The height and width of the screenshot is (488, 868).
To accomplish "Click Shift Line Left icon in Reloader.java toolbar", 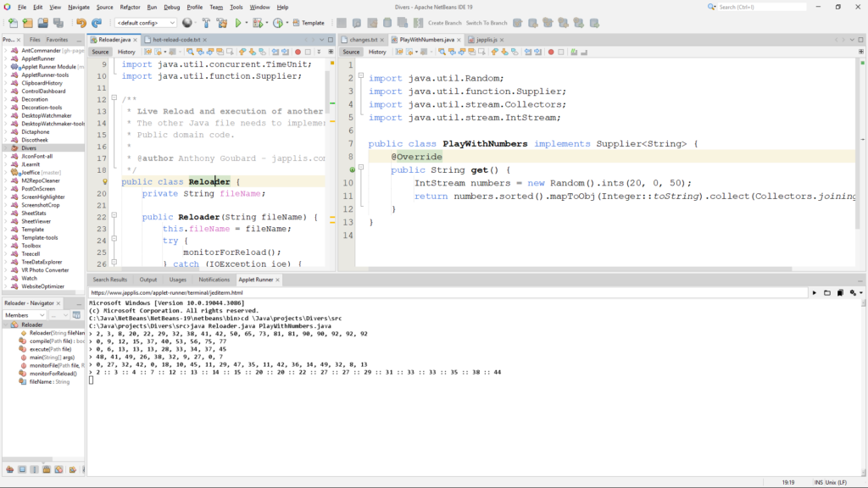I will pos(275,52).
